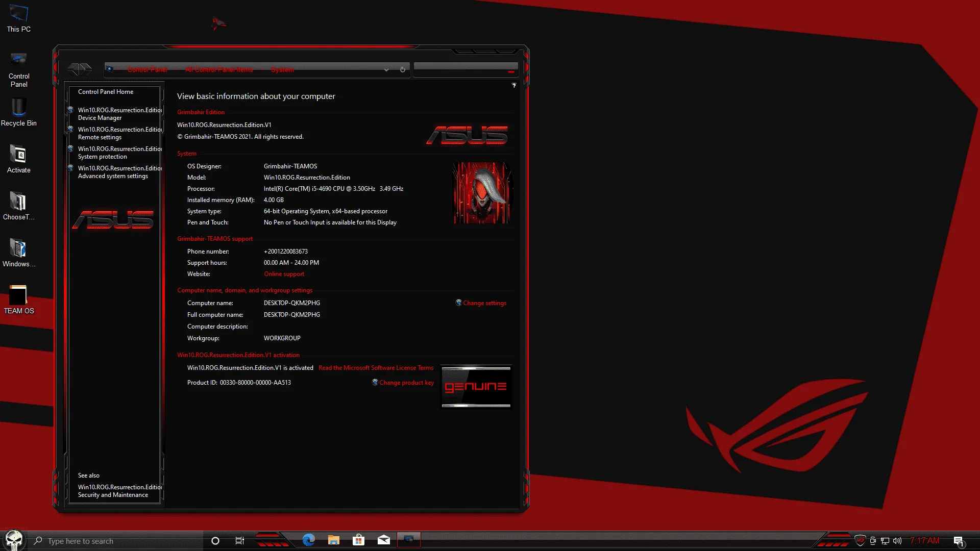The width and height of the screenshot is (980, 551).
Task: Select the 64-bit Operating System text
Action: tap(326, 211)
